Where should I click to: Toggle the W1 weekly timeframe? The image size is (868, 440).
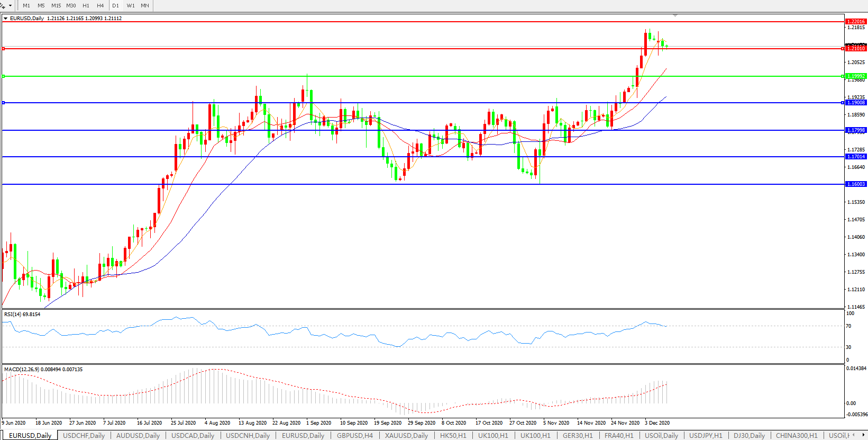click(131, 6)
